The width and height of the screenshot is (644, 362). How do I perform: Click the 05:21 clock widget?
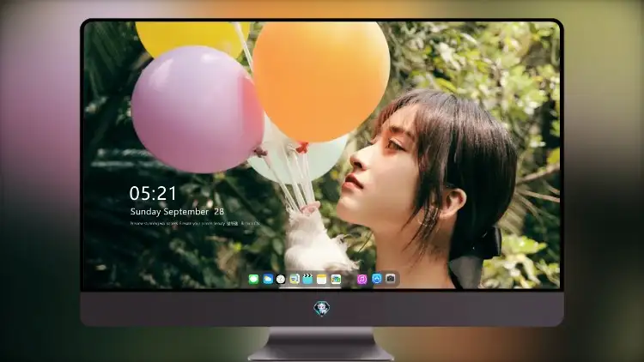[x=153, y=193]
